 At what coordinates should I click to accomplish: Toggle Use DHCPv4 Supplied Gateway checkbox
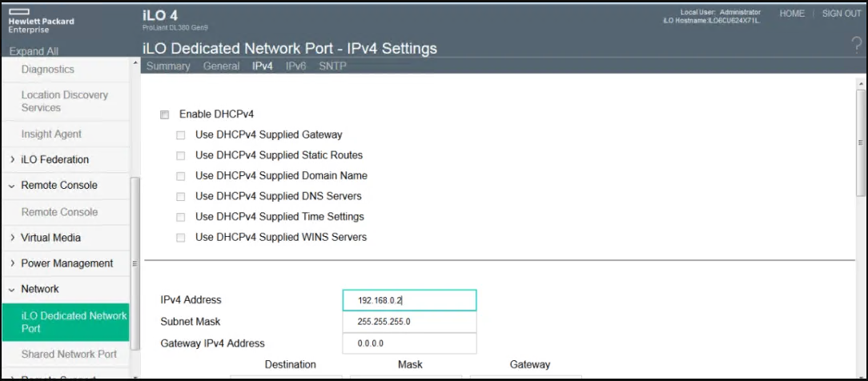click(x=180, y=135)
